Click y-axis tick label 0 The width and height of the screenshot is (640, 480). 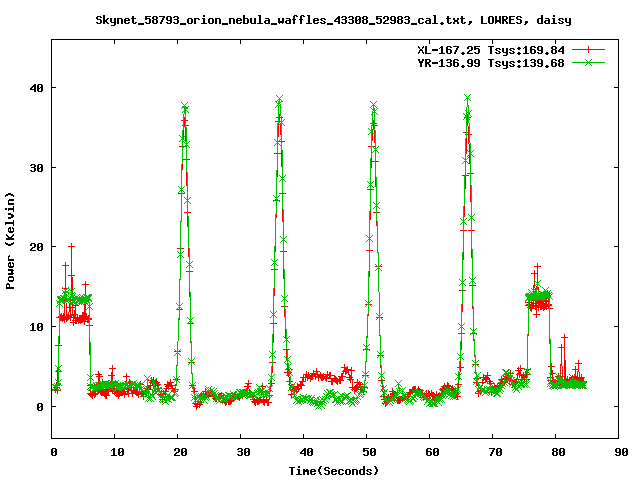pos(40,407)
